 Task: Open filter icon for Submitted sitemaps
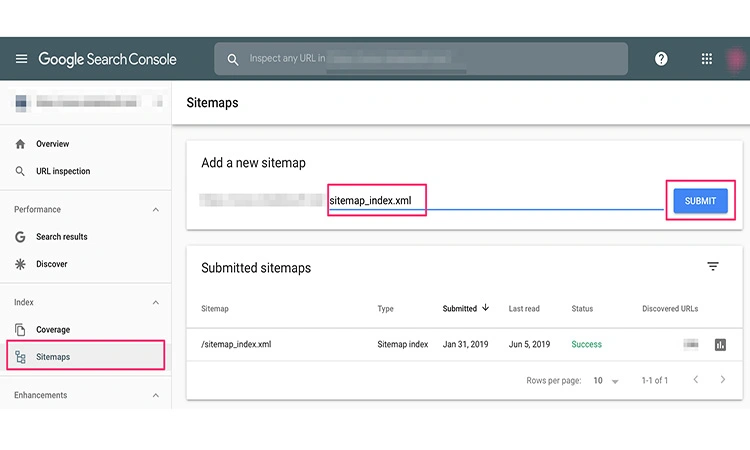[x=713, y=266]
